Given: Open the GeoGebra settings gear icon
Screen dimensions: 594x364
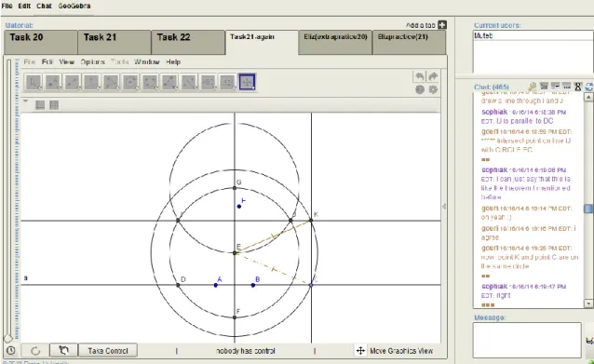Looking at the screenshot, I should (x=433, y=89).
